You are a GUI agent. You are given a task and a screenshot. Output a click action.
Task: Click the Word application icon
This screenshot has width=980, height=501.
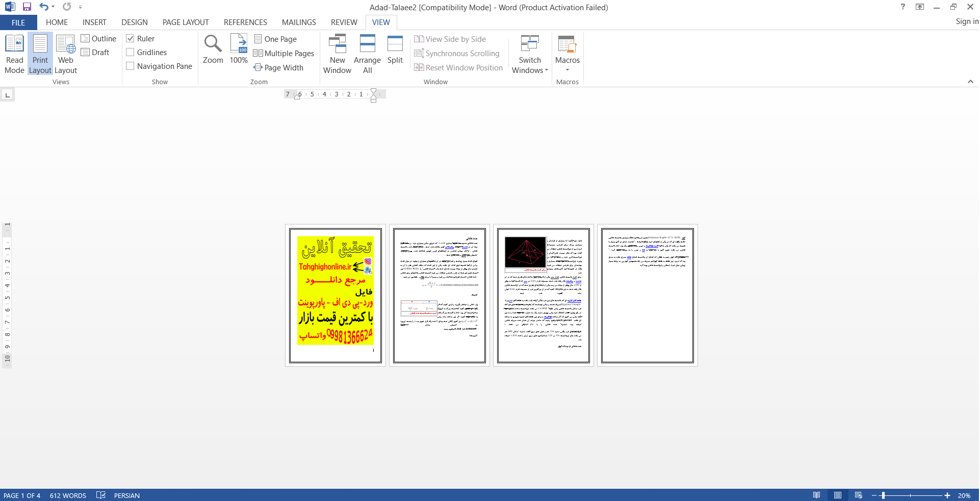tap(10, 7)
